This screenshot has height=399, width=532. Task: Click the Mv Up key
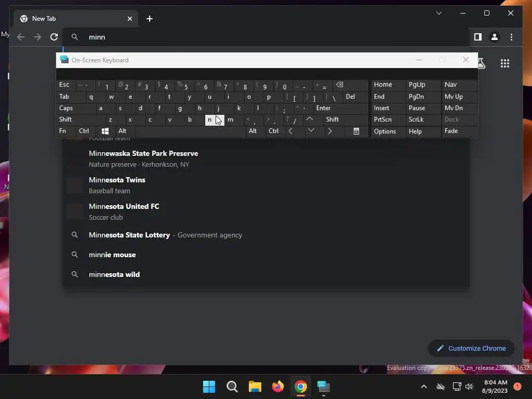click(x=460, y=97)
